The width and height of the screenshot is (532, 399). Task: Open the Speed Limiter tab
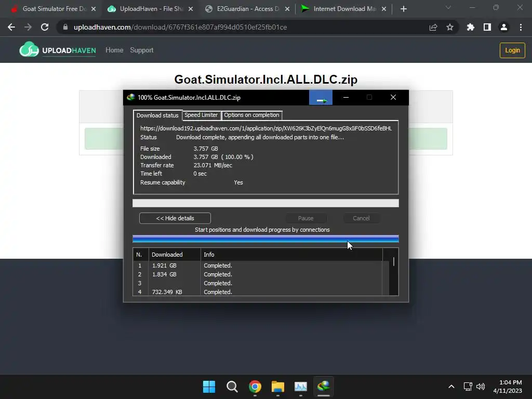(201, 115)
